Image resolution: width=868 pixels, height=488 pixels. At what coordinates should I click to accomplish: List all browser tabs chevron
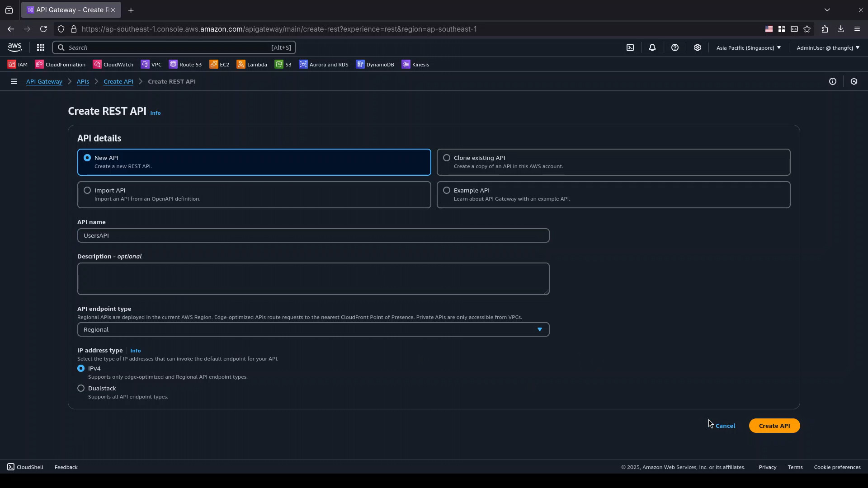coord(827,10)
